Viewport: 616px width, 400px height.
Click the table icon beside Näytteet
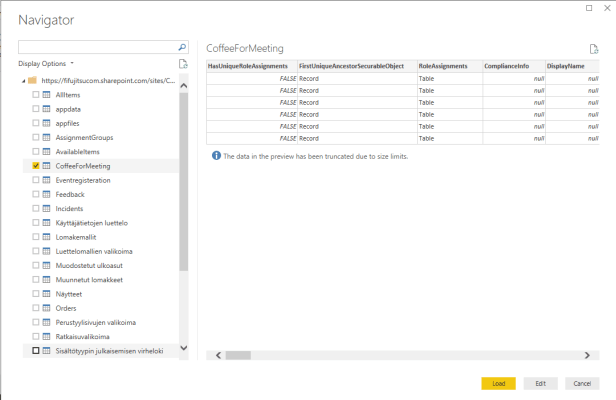[46, 294]
